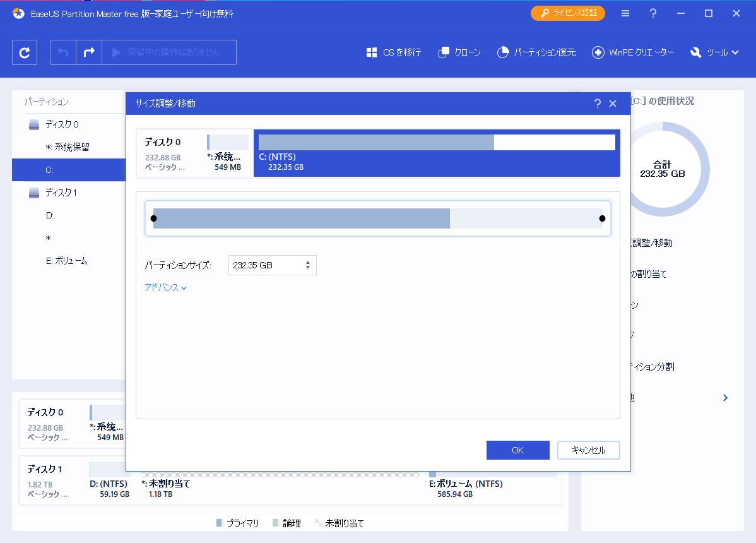This screenshot has height=543, width=756.
Task: Select ディスク 1 in the partition tree
Action: pyautogui.click(x=68, y=193)
